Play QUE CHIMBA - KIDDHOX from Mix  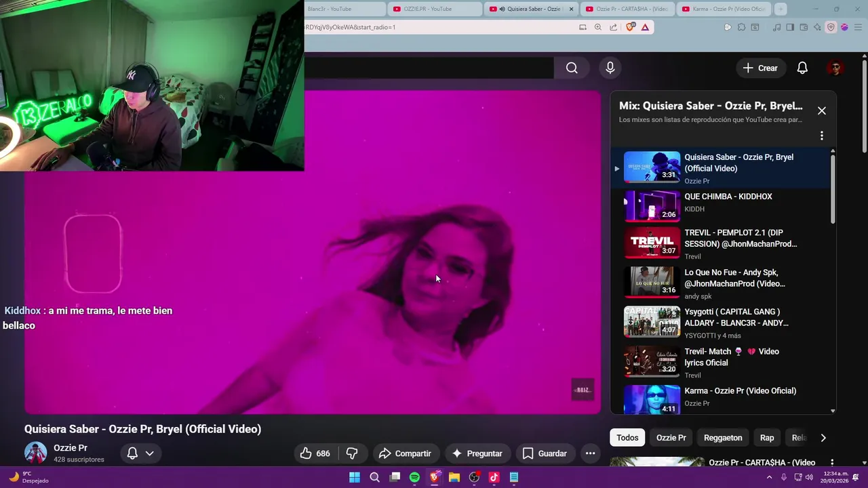coord(720,206)
